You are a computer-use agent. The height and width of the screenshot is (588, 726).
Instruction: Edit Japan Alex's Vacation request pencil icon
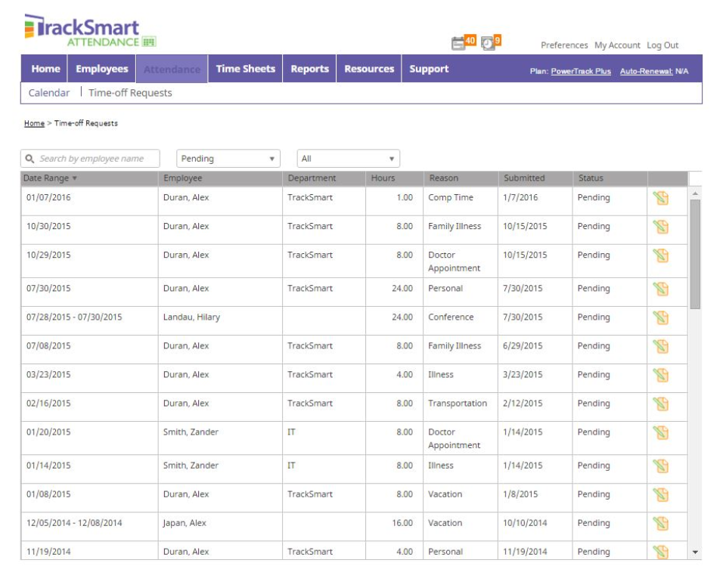pyautogui.click(x=659, y=523)
